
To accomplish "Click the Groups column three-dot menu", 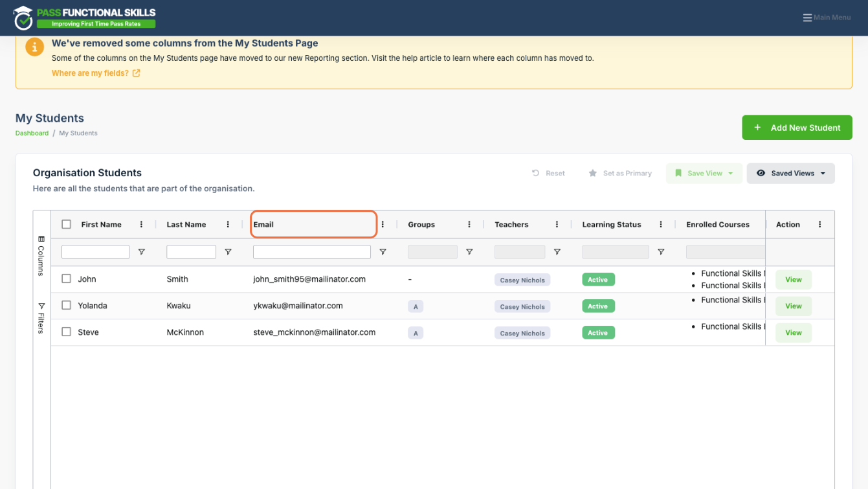I will [x=469, y=225].
